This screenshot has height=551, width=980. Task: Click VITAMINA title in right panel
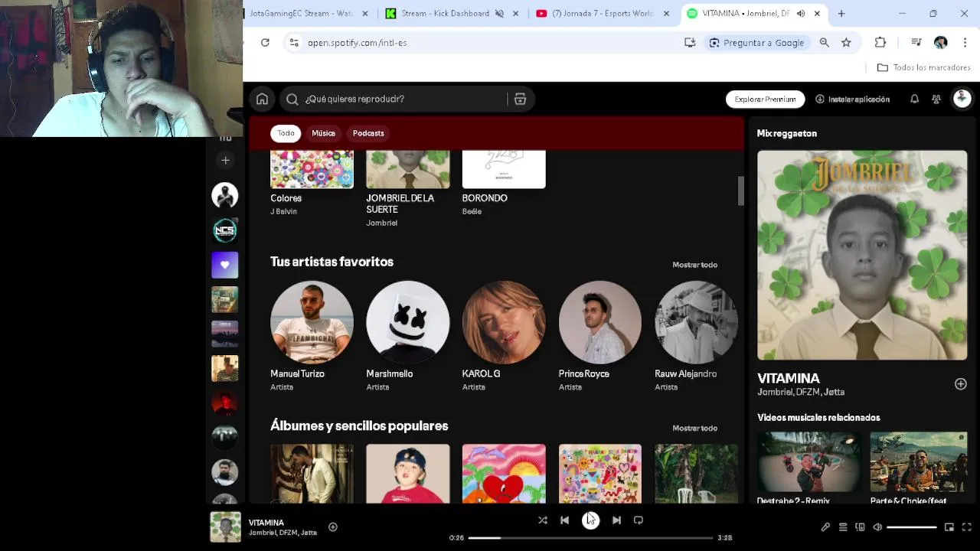coord(789,378)
